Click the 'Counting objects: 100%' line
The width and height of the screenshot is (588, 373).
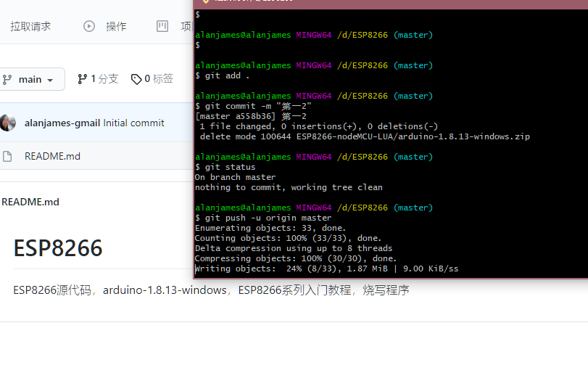click(288, 238)
